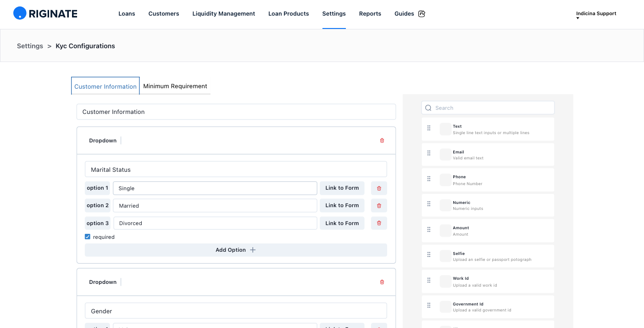The image size is (644, 328).
Task: Grab the Numeric field drag handle
Action: (429, 204)
